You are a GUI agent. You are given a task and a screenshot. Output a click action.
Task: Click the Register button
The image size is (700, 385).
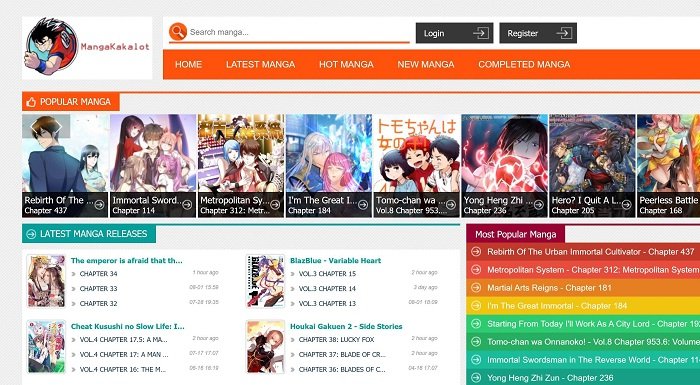click(538, 33)
